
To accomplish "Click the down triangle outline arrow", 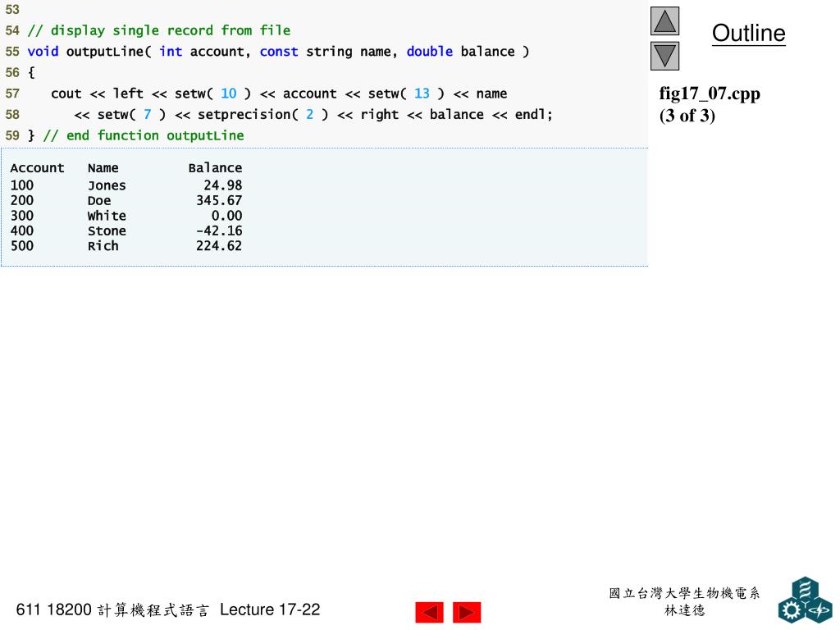I will 664,56.
